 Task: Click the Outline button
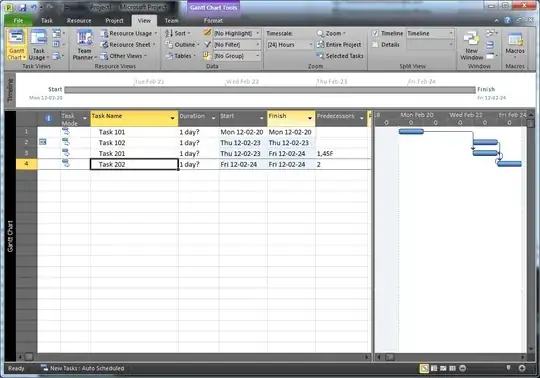click(182, 44)
